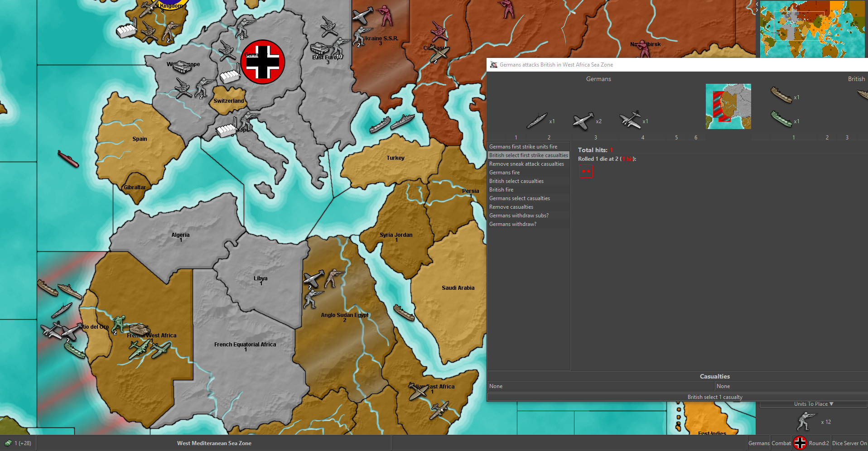Click the 'Combat' phase status label
The width and height of the screenshot is (868, 451).
click(781, 443)
